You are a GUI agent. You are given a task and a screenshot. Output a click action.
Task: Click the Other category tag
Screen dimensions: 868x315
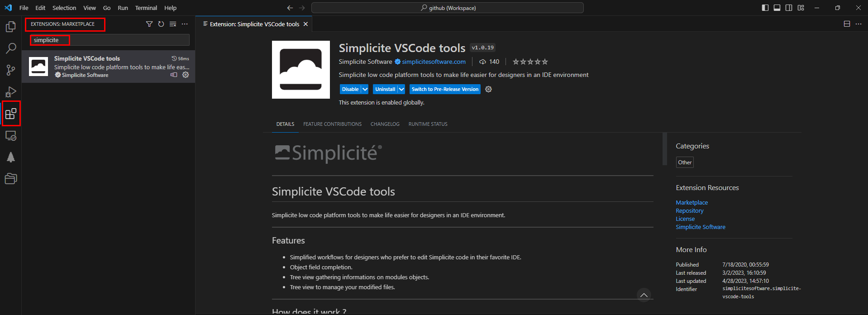[x=685, y=162]
